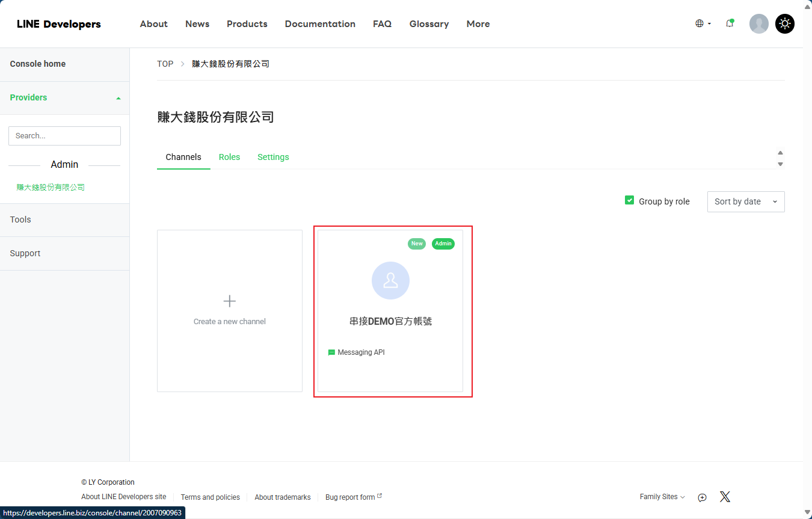Click the tab scroll down arrow

(780, 164)
